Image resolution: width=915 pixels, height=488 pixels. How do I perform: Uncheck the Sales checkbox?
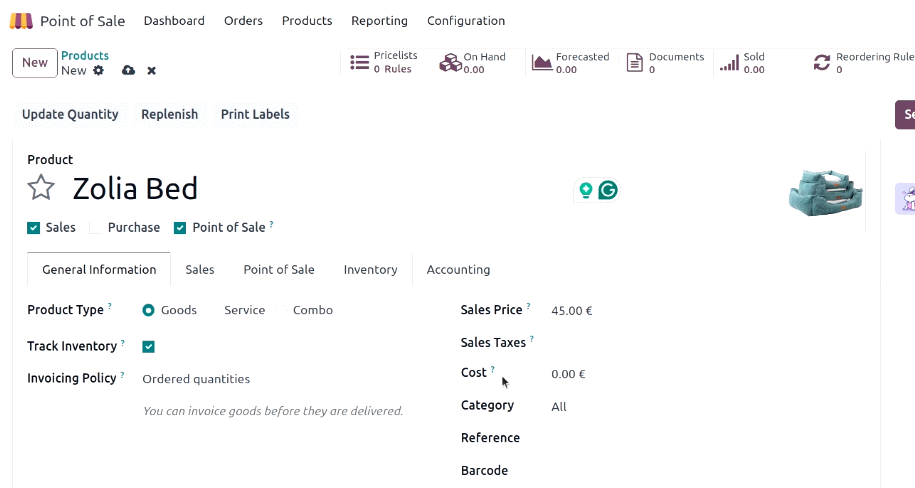[33, 228]
